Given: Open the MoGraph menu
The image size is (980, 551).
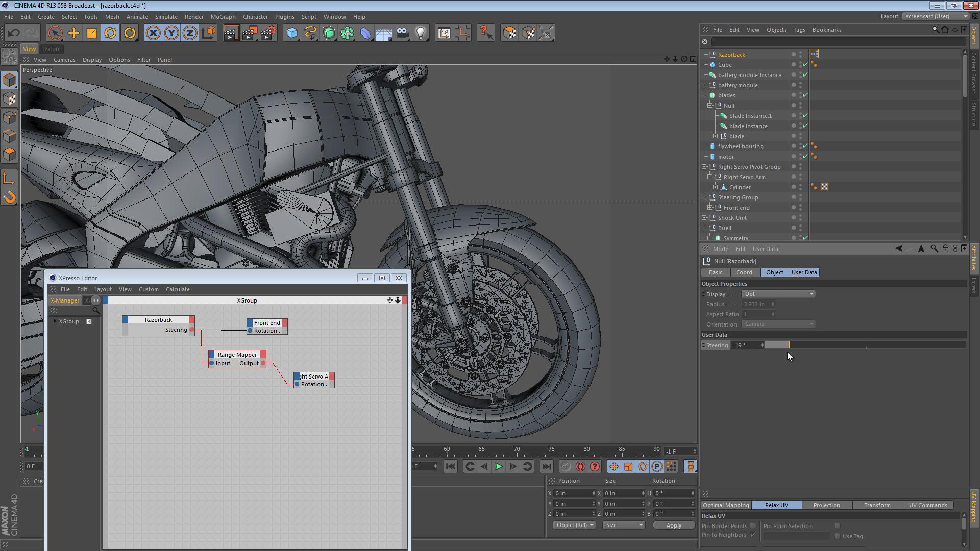Looking at the screenshot, I should point(223,17).
